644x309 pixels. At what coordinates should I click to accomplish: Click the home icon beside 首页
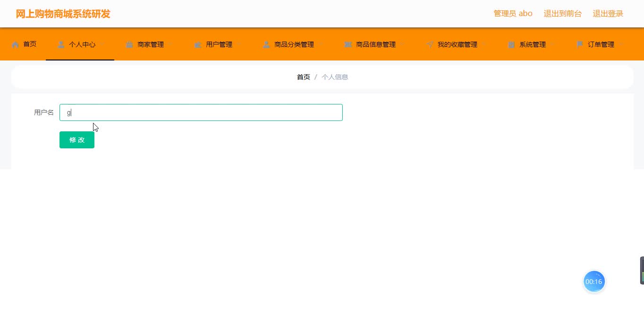[x=16, y=44]
